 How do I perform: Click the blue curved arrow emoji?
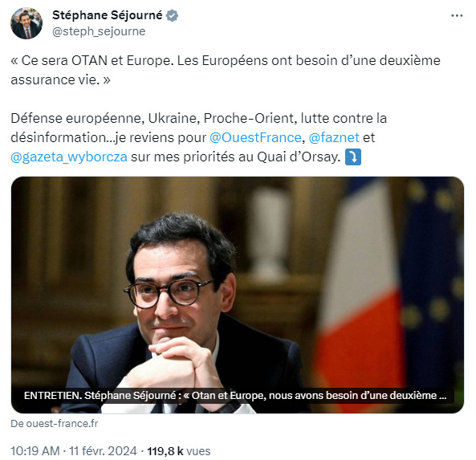[x=353, y=157]
